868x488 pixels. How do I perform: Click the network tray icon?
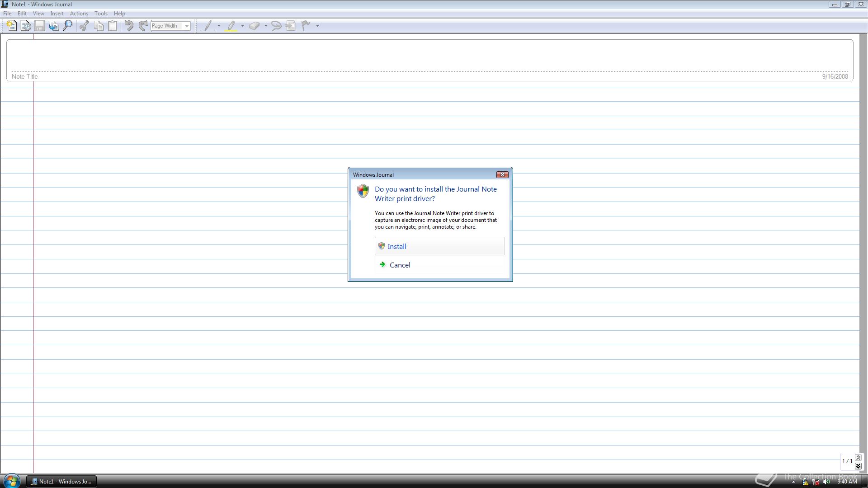(816, 482)
